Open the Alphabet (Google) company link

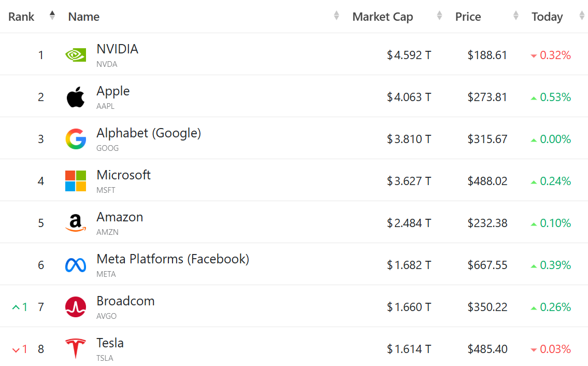[149, 133]
